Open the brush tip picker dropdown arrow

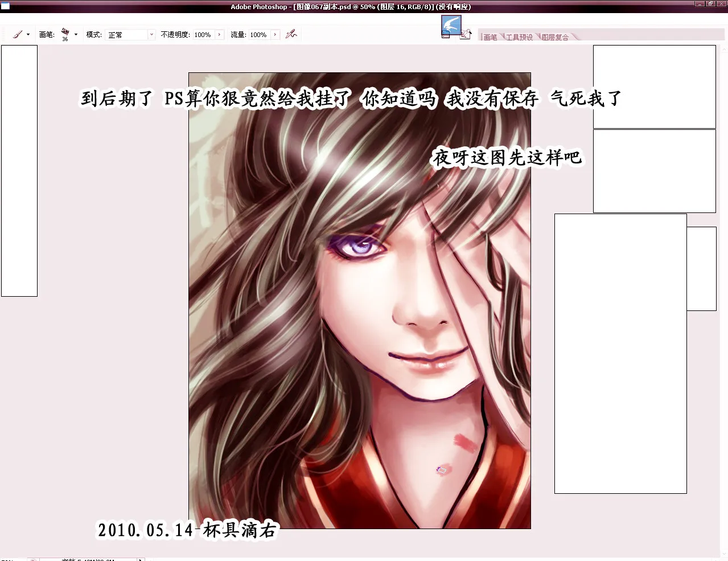(76, 35)
